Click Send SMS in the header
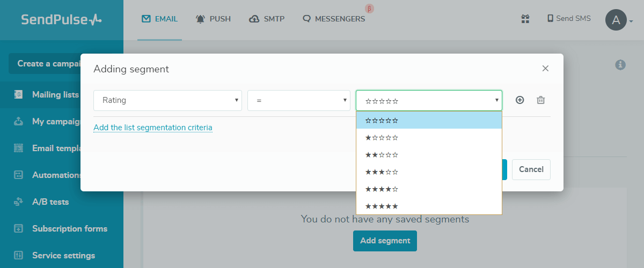 point(568,19)
